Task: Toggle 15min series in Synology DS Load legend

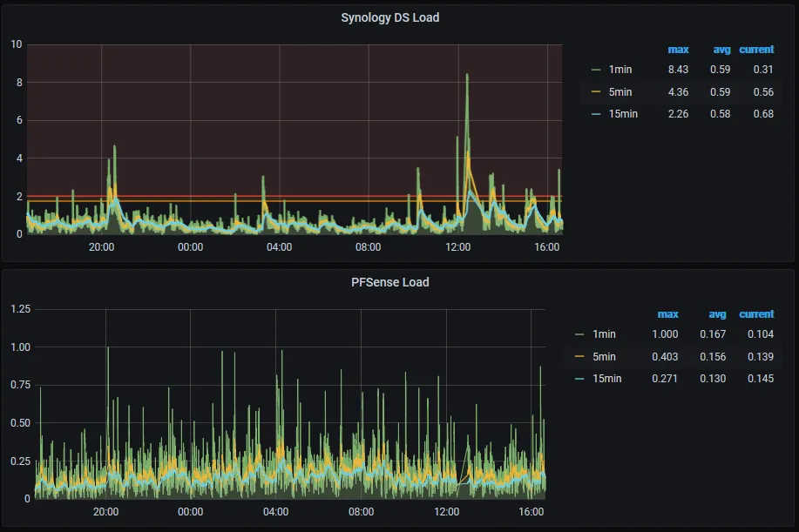Action: [623, 113]
